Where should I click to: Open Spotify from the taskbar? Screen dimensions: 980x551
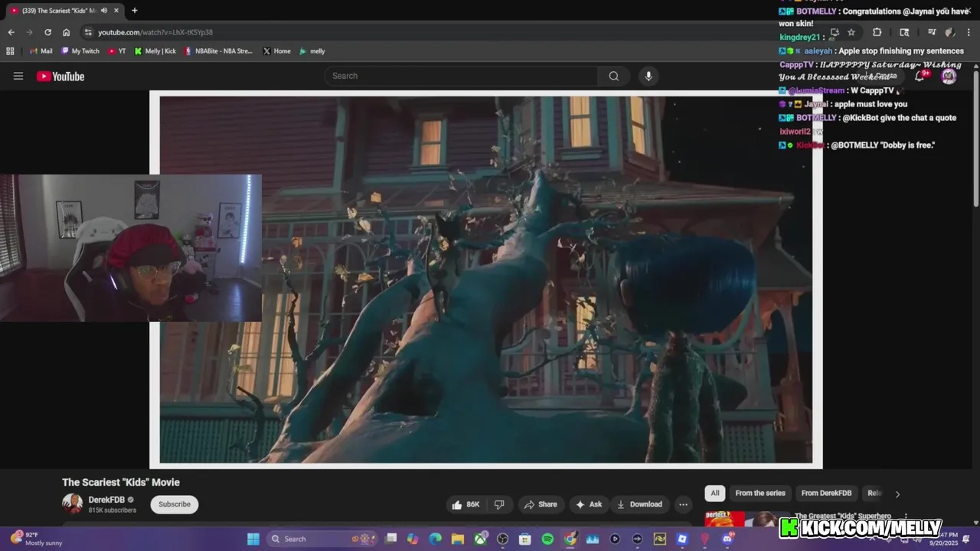click(547, 539)
